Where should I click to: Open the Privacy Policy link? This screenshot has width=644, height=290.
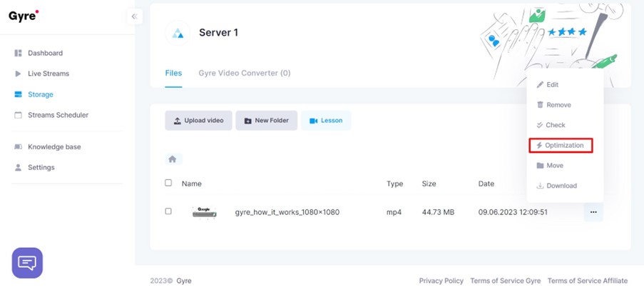click(x=441, y=281)
